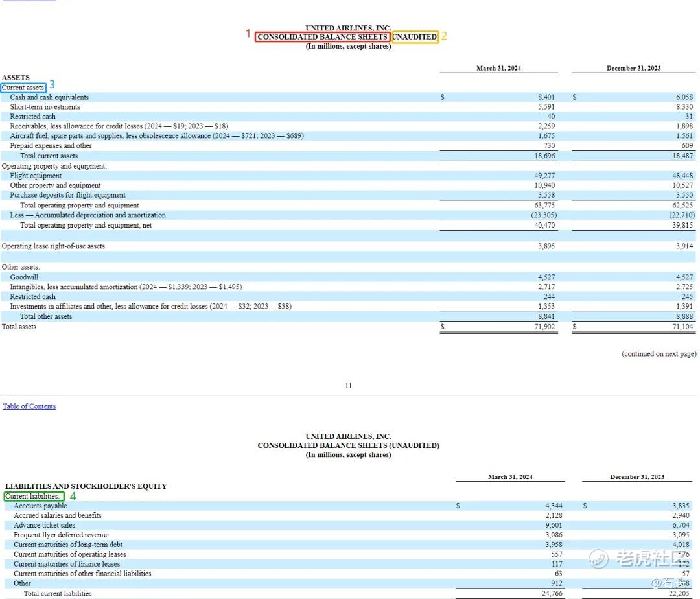
Task: Click December 2023 advance ticket sales 6,704
Action: (681, 525)
